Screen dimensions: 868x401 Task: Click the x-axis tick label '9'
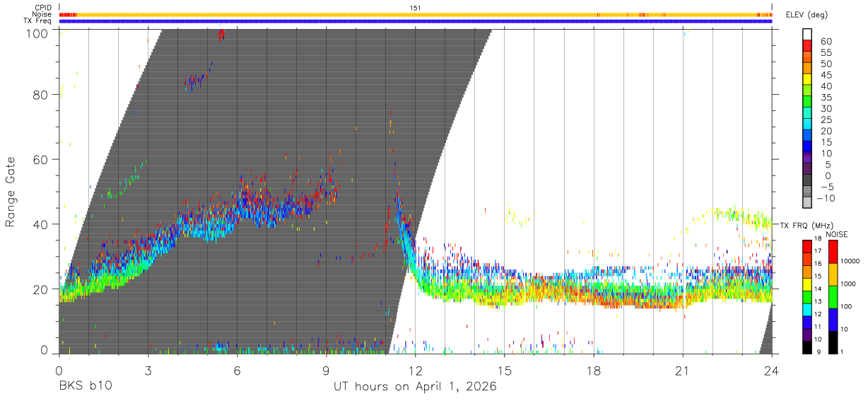pyautogui.click(x=326, y=369)
